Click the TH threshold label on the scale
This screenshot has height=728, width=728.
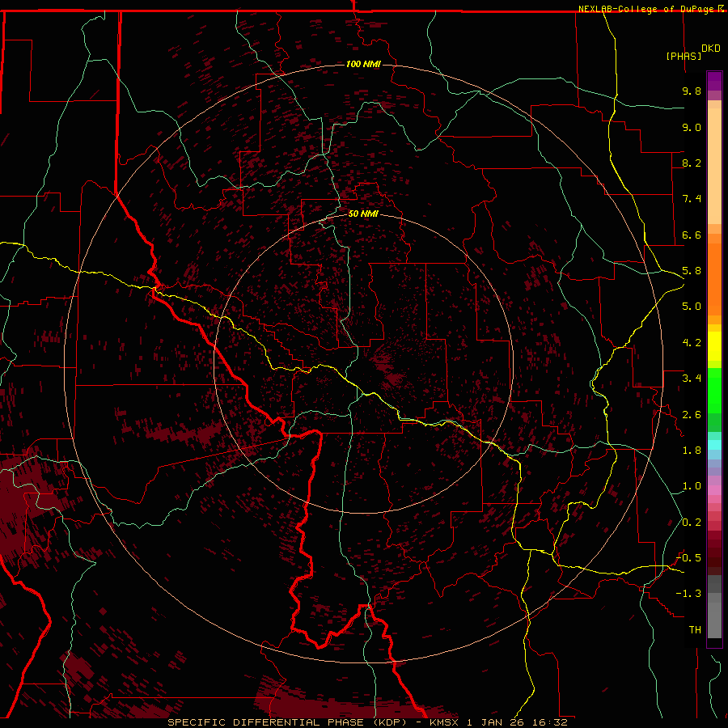pyautogui.click(x=695, y=630)
